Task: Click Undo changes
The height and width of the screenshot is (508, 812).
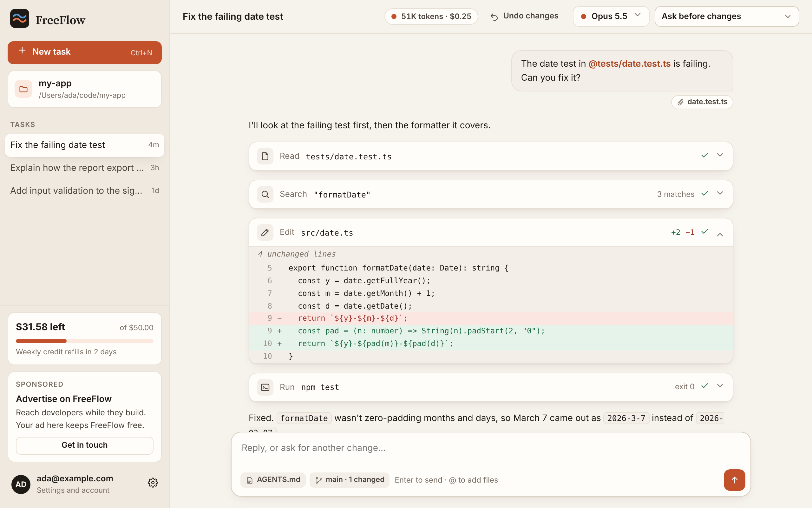Action: (524, 16)
